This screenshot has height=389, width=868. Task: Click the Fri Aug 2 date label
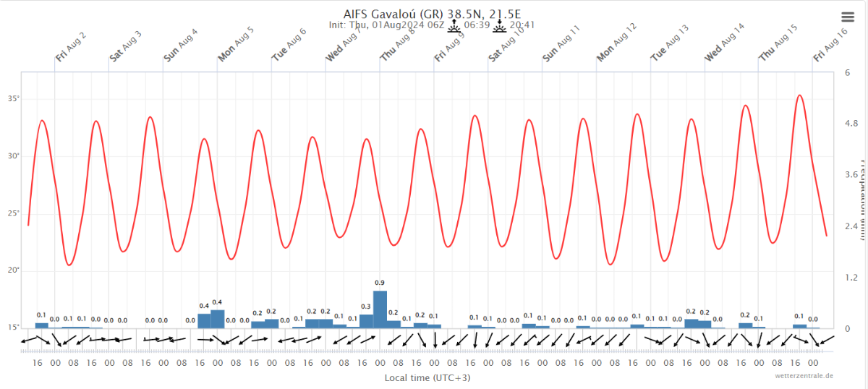(x=70, y=47)
